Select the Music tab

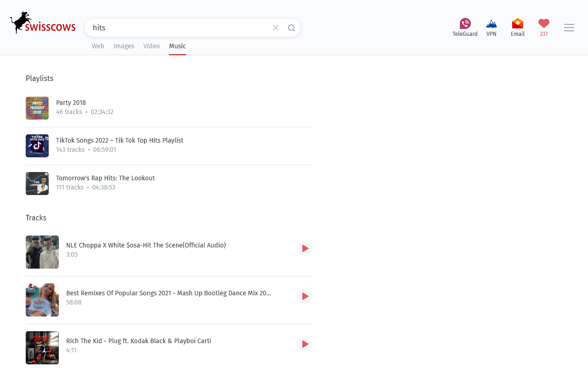pos(177,46)
